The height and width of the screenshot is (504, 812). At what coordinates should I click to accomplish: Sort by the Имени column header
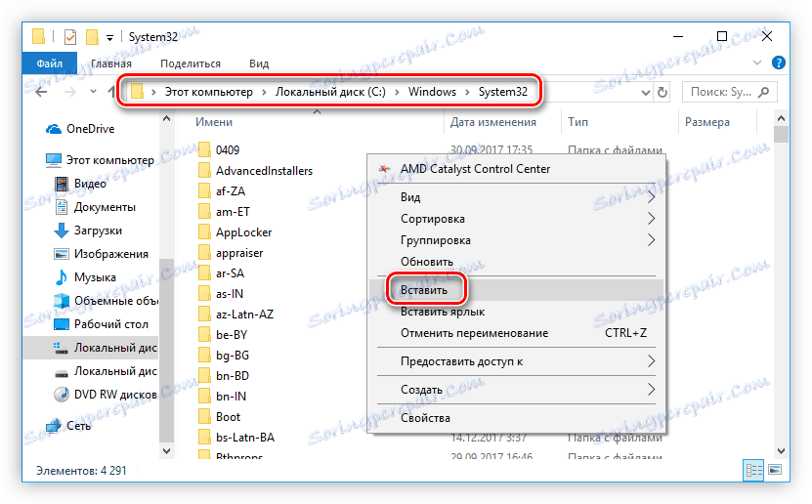pos(214,122)
